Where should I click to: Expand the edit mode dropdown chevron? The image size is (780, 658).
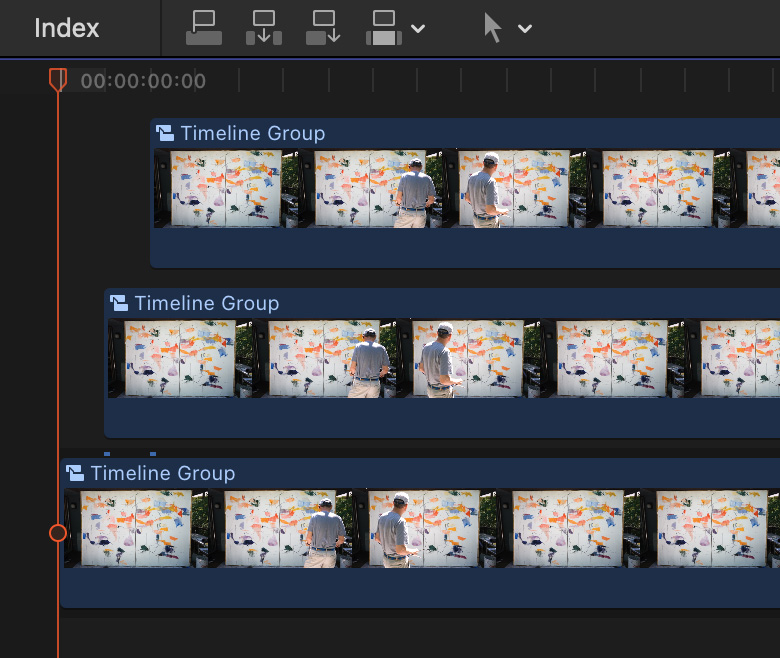pyautogui.click(x=418, y=29)
